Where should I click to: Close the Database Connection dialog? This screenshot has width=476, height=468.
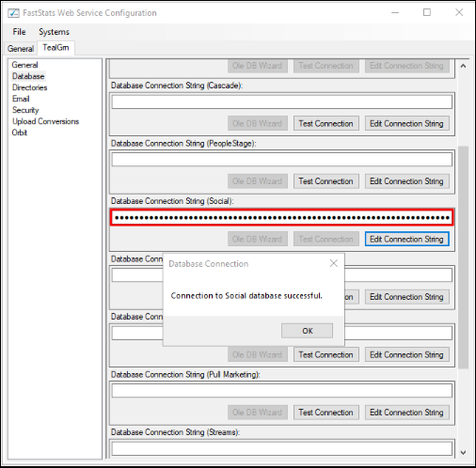coord(334,263)
